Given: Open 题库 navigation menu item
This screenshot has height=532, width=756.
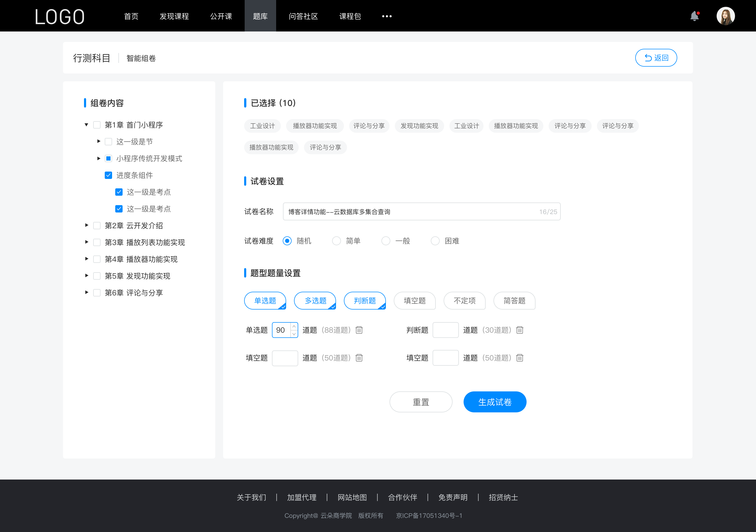Looking at the screenshot, I should 259,15.
